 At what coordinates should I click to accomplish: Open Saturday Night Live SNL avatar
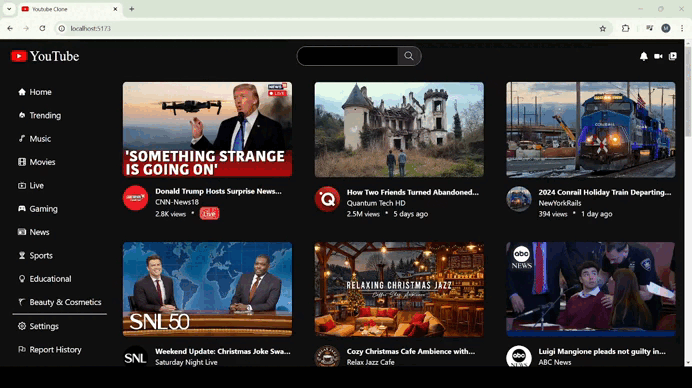click(135, 357)
